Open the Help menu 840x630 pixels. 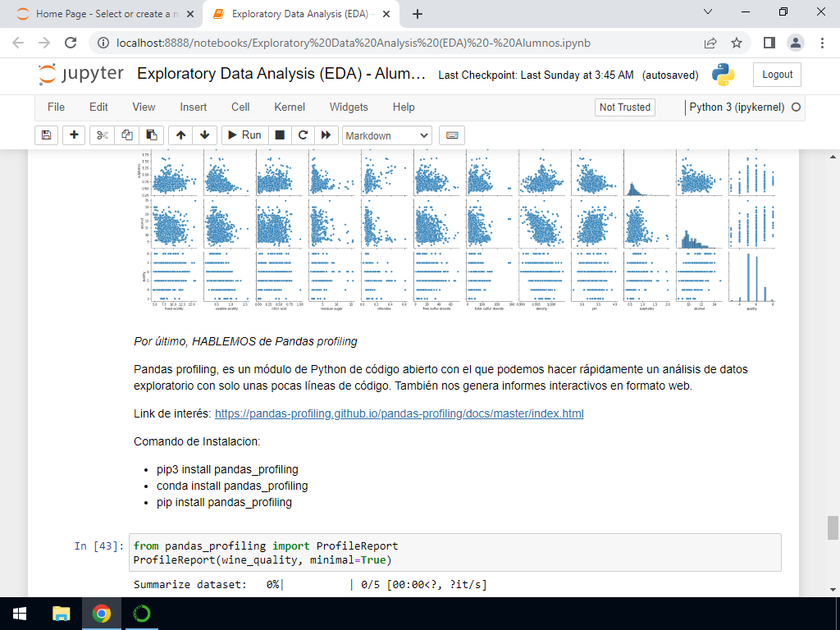(x=404, y=107)
